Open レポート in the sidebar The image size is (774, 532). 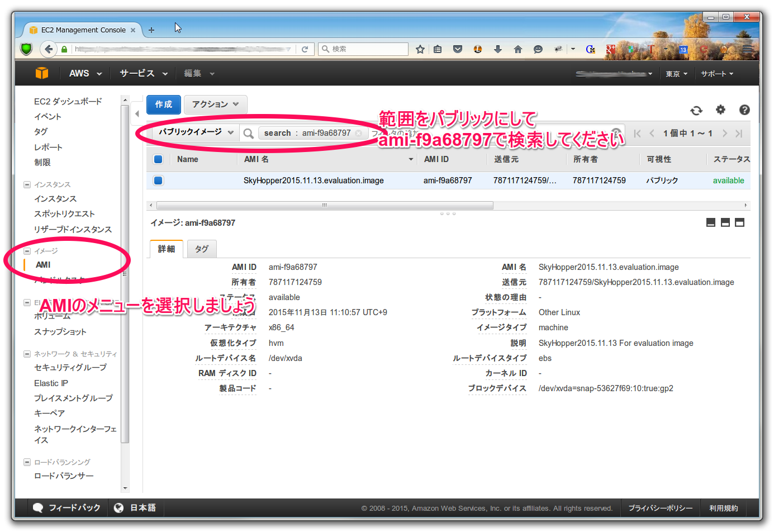[48, 147]
